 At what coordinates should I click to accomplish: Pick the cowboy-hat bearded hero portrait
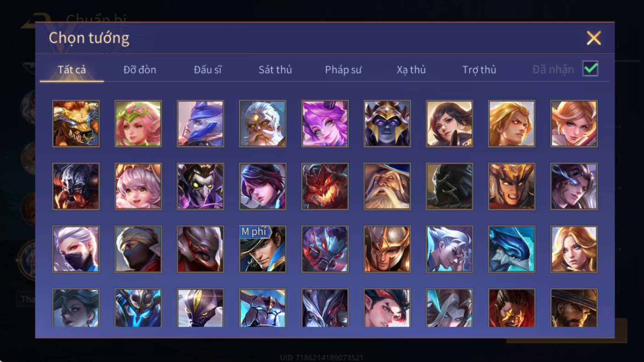point(574,307)
